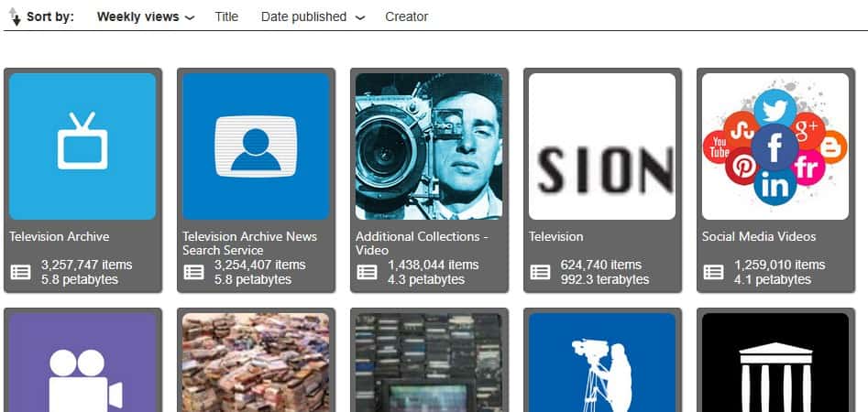Click the cameraman photo thumbnail
This screenshot has height=412, width=868.
pyautogui.click(x=429, y=146)
